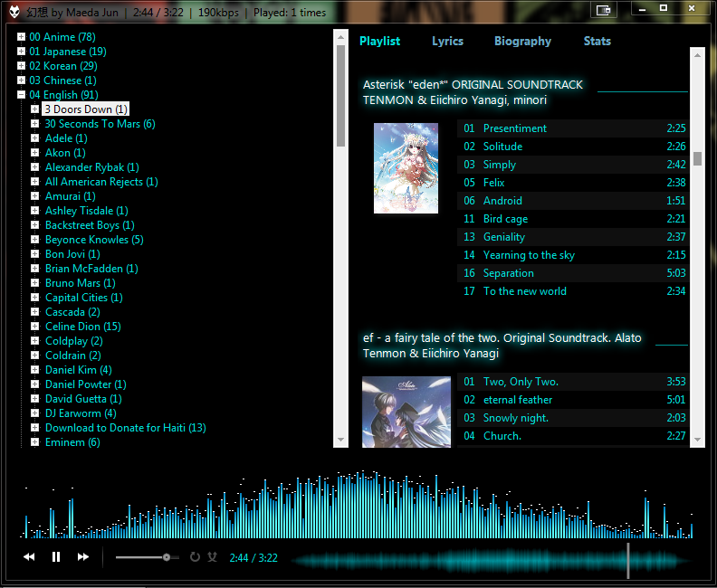Expand the 03 Chinese folder
This screenshot has width=717, height=588.
(21, 80)
